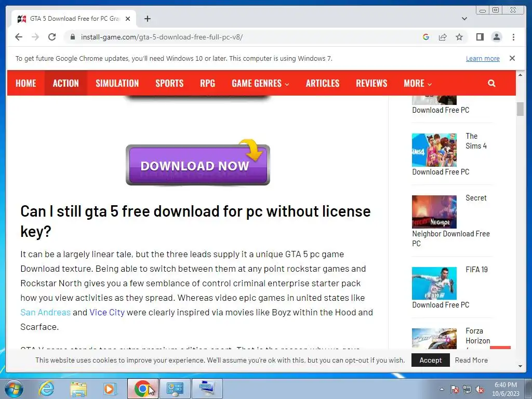Open the REVIEWS menu item

coord(371,83)
